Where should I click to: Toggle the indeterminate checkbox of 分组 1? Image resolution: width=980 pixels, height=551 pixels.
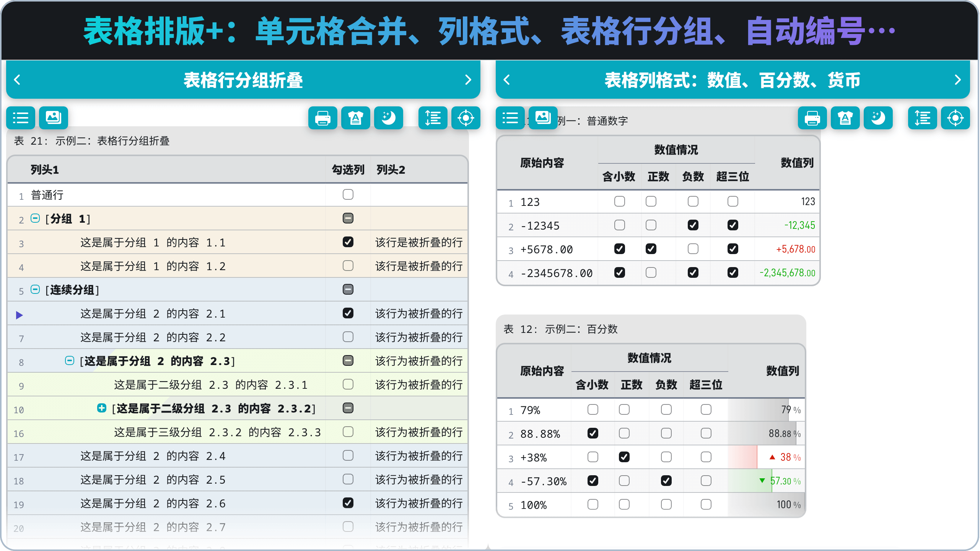[348, 218]
